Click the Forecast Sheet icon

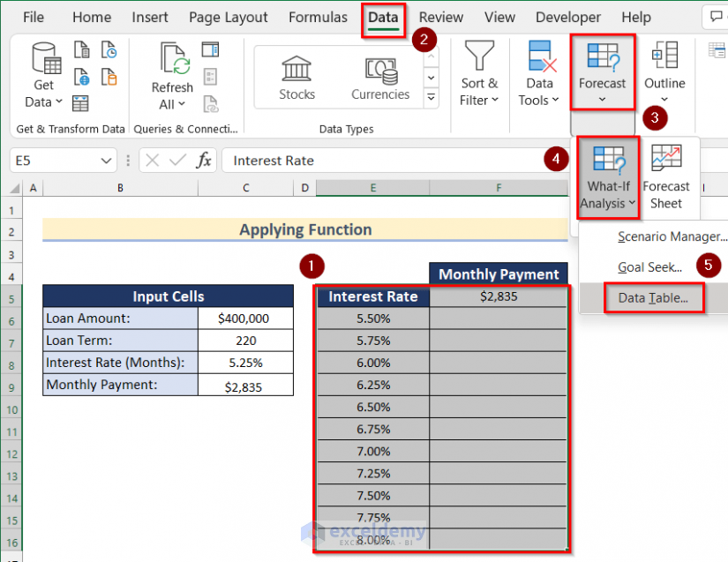665,177
